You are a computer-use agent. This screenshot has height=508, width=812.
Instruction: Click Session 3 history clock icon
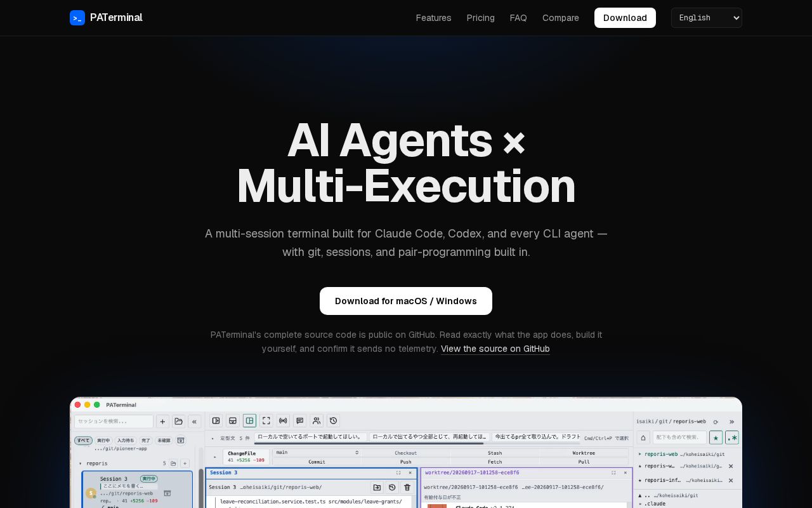coord(392,487)
